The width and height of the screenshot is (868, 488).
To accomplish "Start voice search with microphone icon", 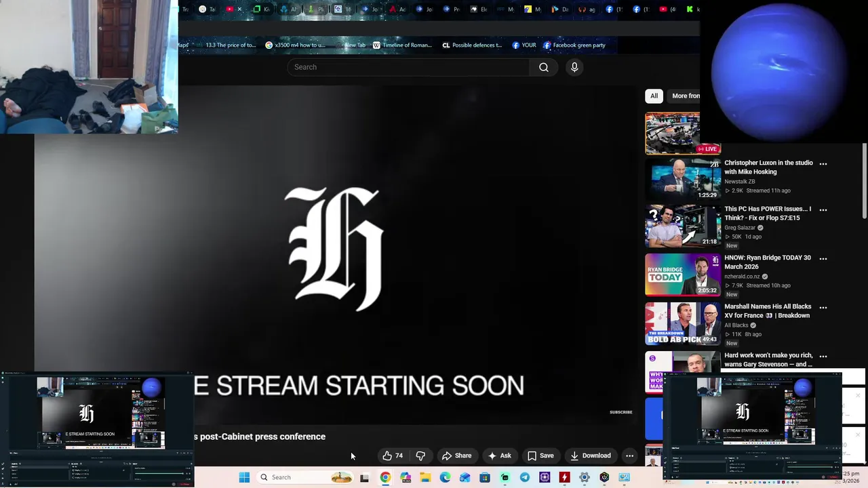I will click(574, 67).
